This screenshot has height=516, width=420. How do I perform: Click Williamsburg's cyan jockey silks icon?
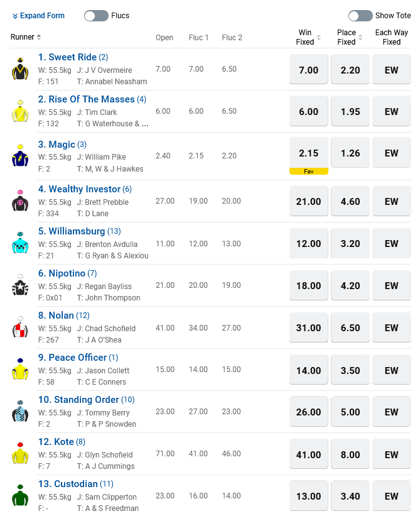click(x=20, y=243)
